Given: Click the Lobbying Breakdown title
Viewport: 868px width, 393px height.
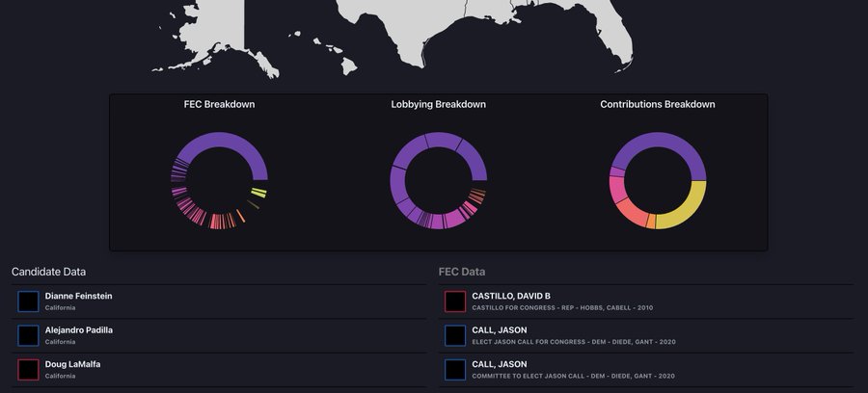Looking at the screenshot, I should [439, 104].
